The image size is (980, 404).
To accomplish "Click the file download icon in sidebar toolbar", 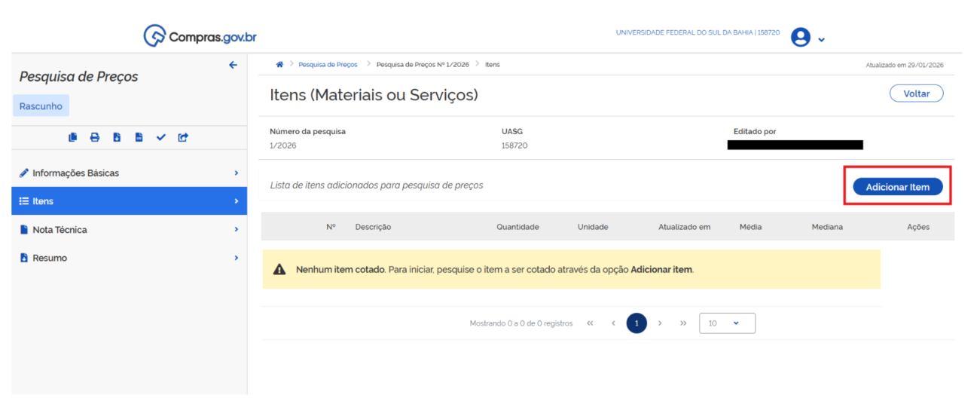I will point(117,137).
